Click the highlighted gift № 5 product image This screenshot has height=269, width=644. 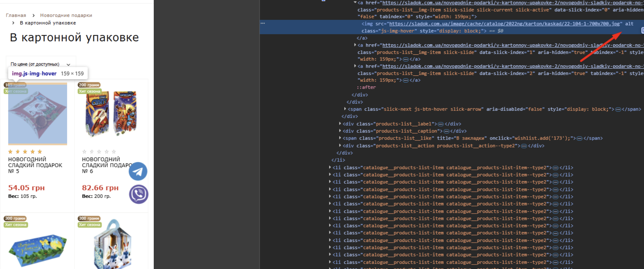[38, 114]
